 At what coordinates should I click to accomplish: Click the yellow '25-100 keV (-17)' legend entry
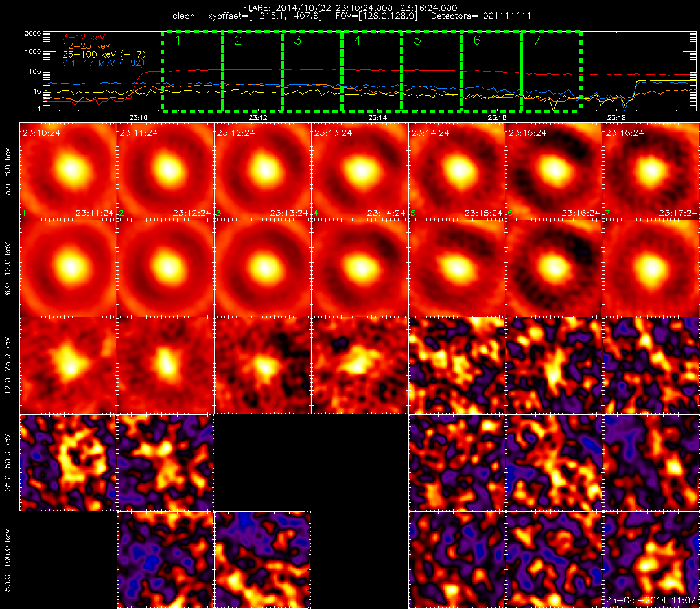[104, 54]
